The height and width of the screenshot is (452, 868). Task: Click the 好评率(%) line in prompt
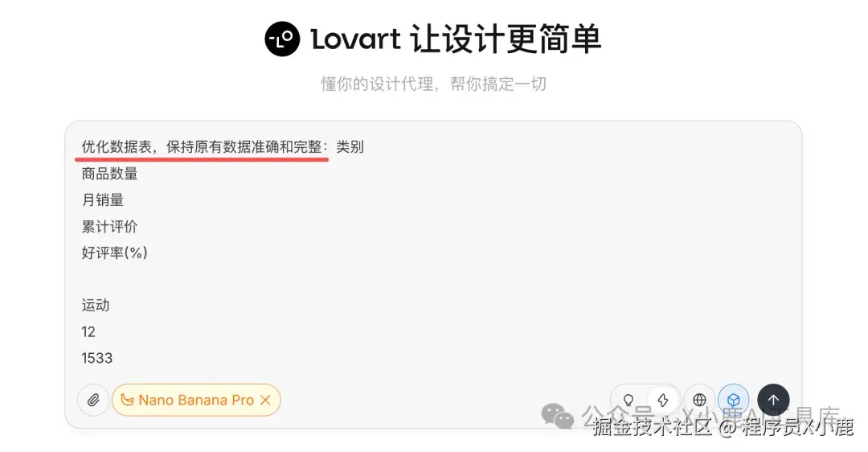pos(115,253)
